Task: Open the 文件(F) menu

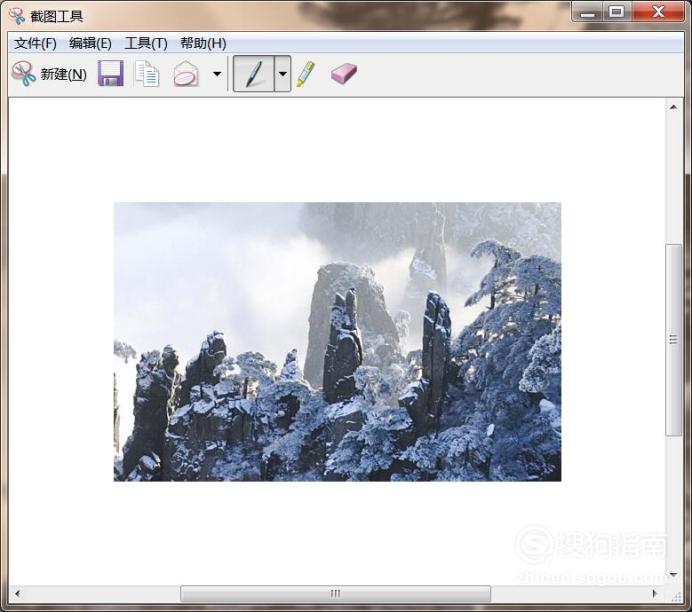Action: [x=35, y=43]
